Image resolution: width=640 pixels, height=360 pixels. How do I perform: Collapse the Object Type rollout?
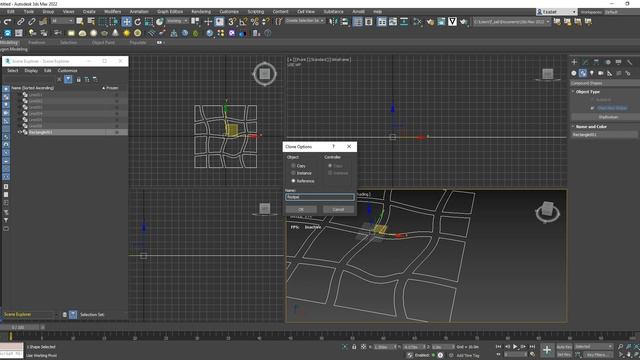click(x=588, y=92)
